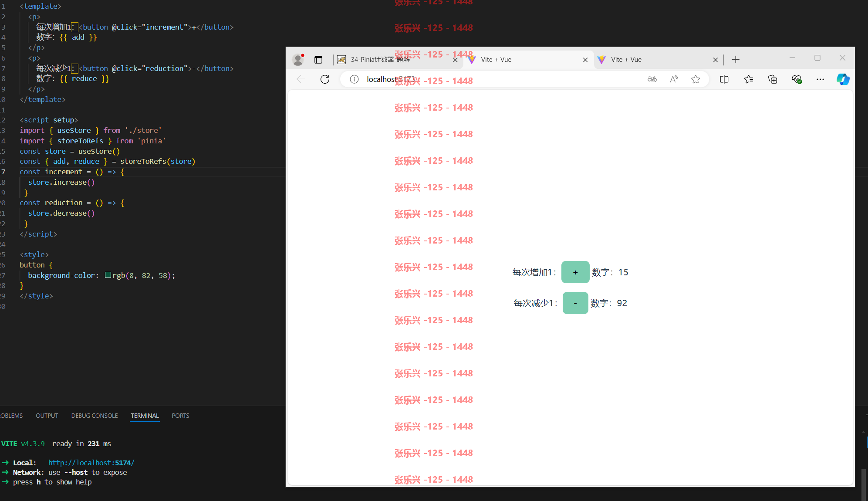Click the '{{ add }}' template expression

(78, 37)
